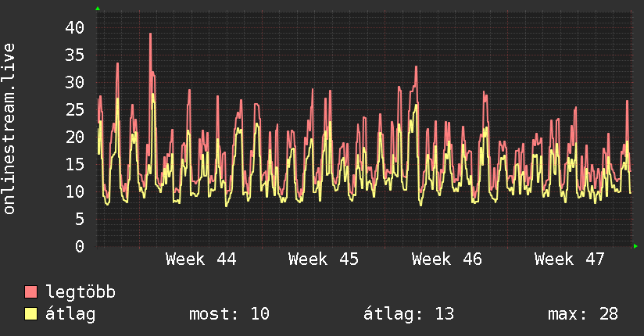This screenshot has height=336, width=644.
Task: Click the 10 y-axis tick label
Action: (x=75, y=191)
